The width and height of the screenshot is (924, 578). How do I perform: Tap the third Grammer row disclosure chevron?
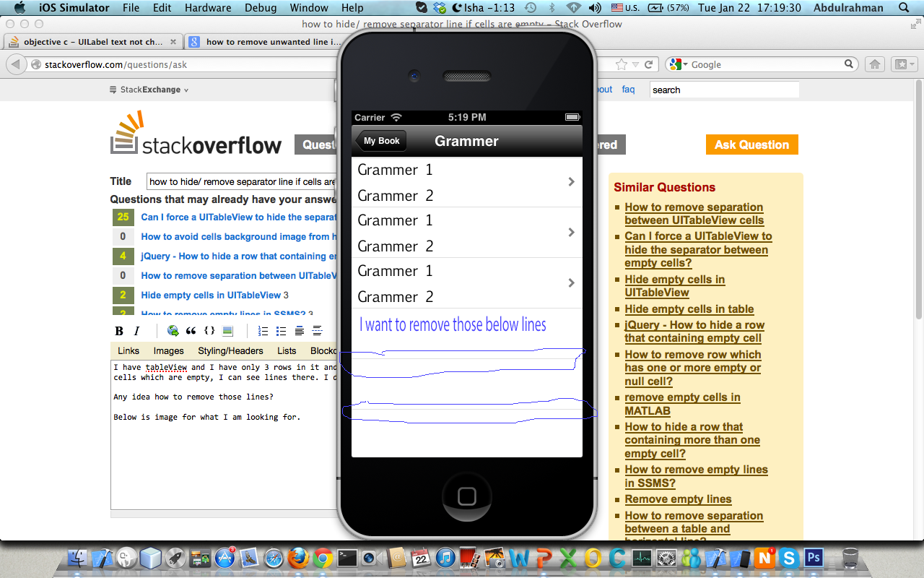[571, 283]
